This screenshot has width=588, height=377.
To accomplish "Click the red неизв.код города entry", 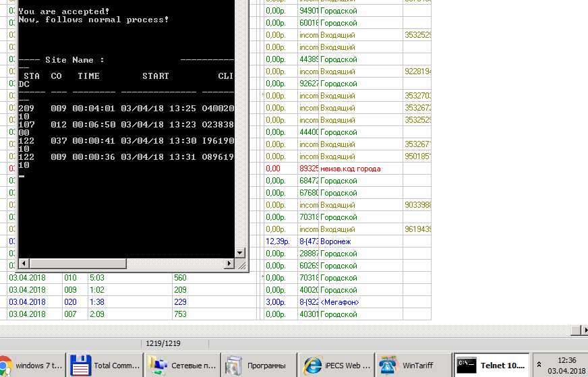I will (350, 169).
